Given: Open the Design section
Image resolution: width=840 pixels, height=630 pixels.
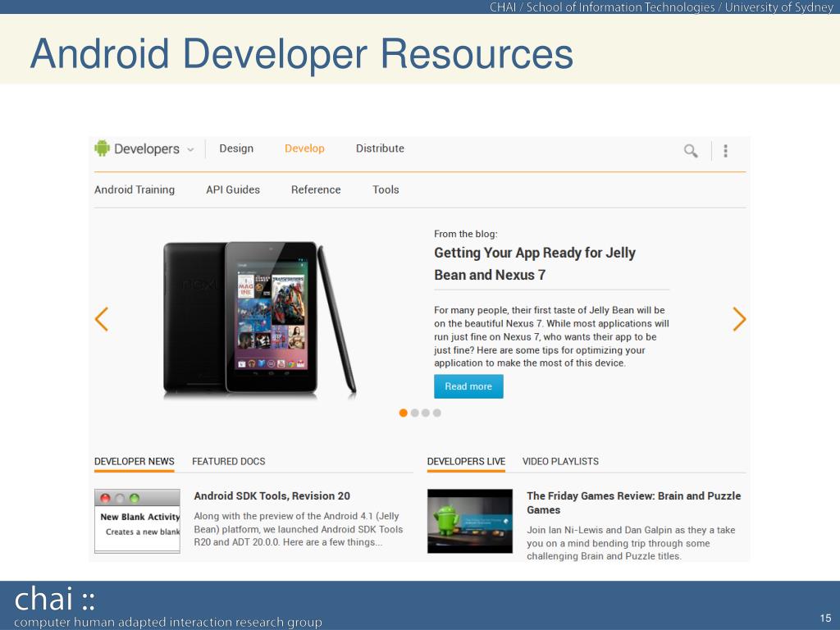Looking at the screenshot, I should tap(236, 148).
